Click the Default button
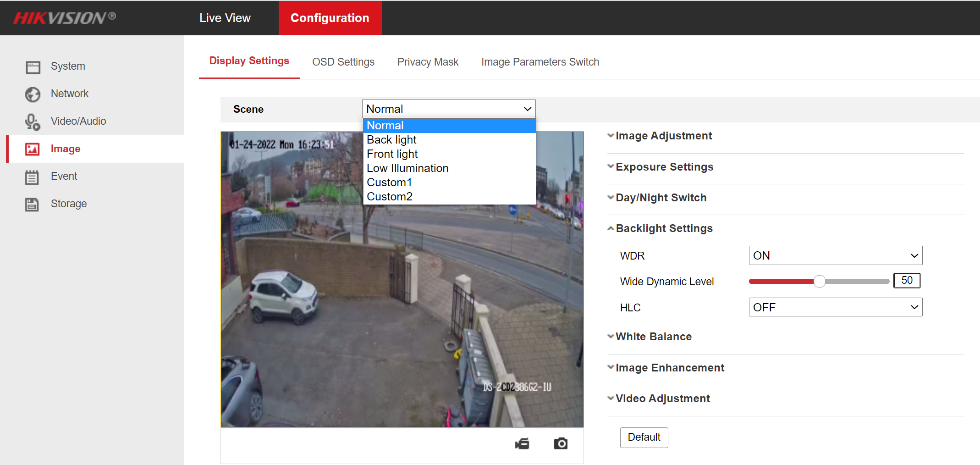This screenshot has width=980, height=465. pos(644,437)
